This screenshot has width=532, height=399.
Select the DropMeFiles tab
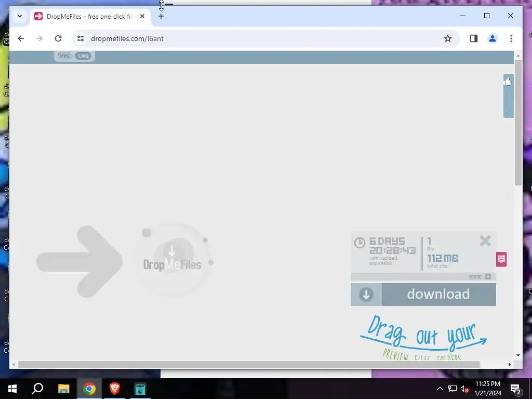pos(90,16)
